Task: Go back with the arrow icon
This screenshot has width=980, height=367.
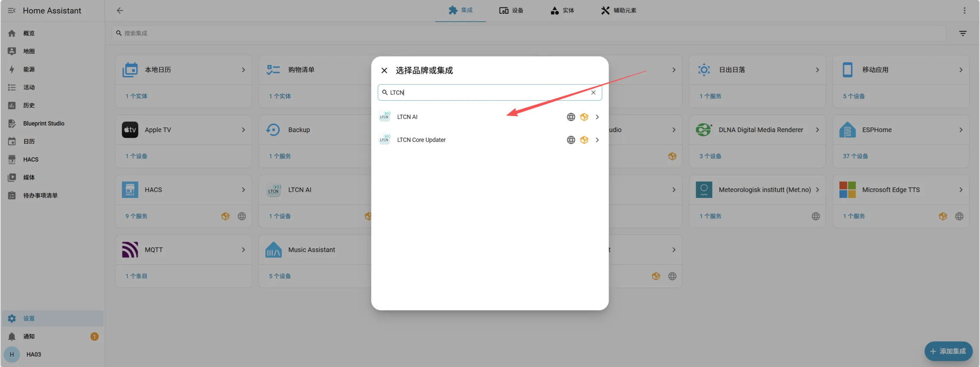Action: point(120,10)
